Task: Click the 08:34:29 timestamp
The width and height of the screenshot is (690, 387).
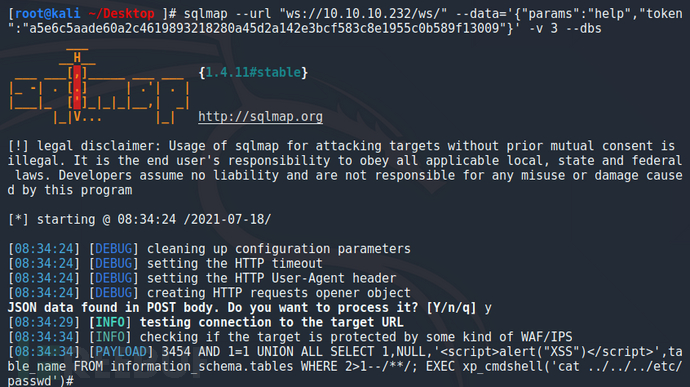Action: (x=44, y=322)
